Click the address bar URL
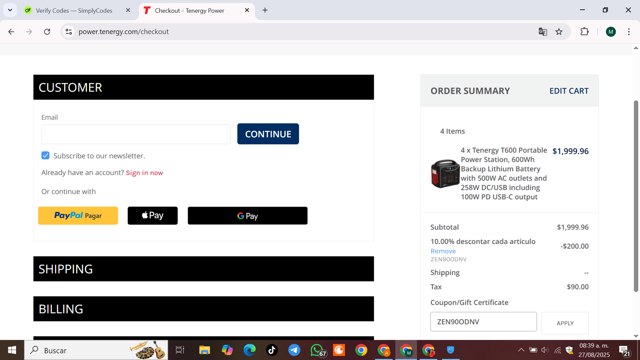 (123, 31)
